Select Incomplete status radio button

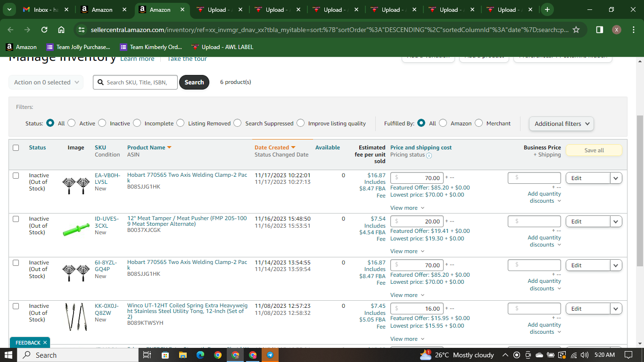[x=137, y=123]
